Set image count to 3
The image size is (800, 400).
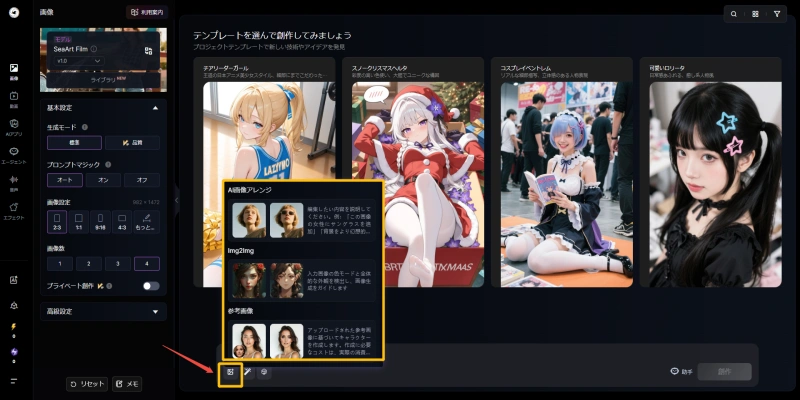tap(118, 264)
